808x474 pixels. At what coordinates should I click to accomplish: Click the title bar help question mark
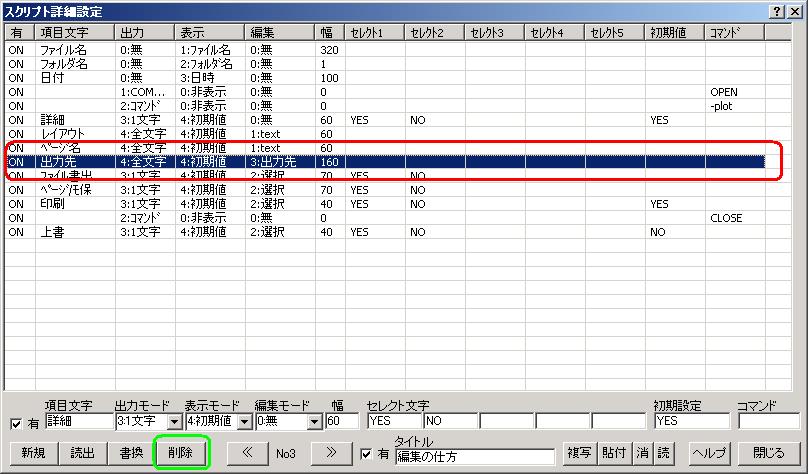[778, 9]
